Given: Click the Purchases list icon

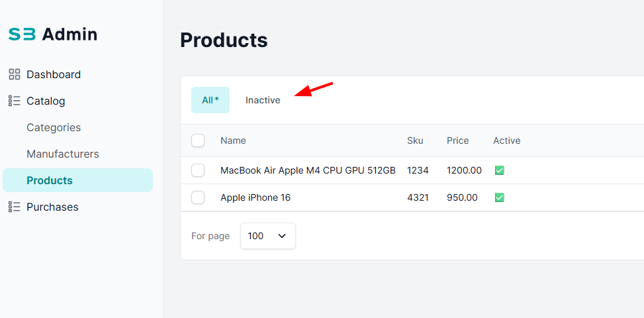Looking at the screenshot, I should coord(15,207).
